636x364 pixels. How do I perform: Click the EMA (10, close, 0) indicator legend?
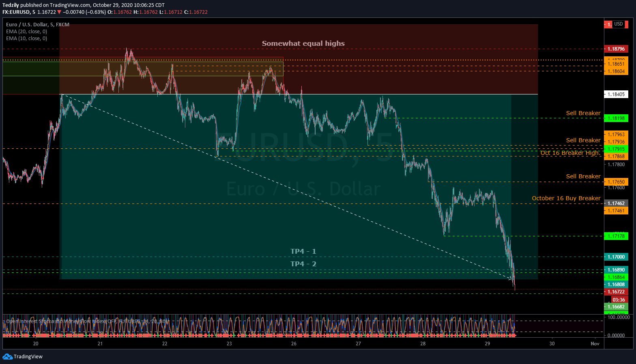[26, 38]
